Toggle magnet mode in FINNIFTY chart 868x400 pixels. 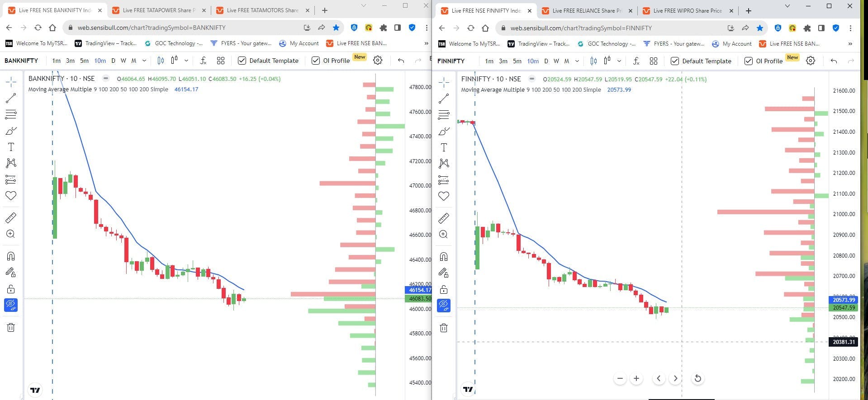444,257
